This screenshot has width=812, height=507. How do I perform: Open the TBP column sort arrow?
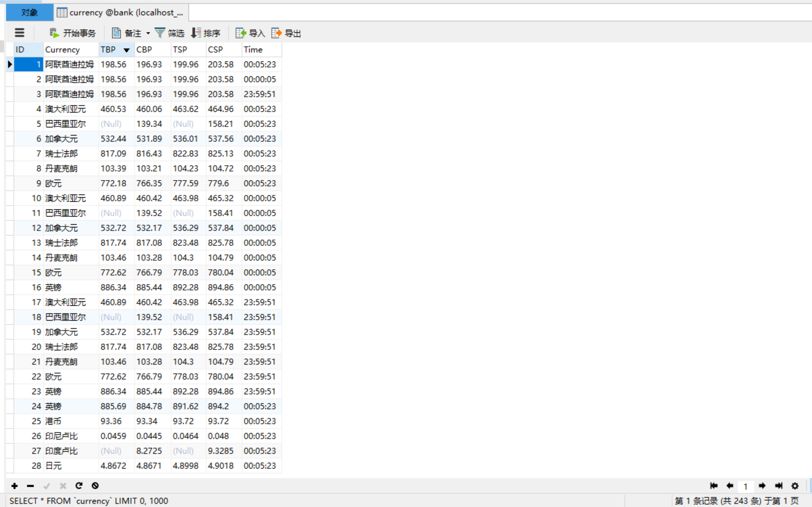pyautogui.click(x=126, y=50)
